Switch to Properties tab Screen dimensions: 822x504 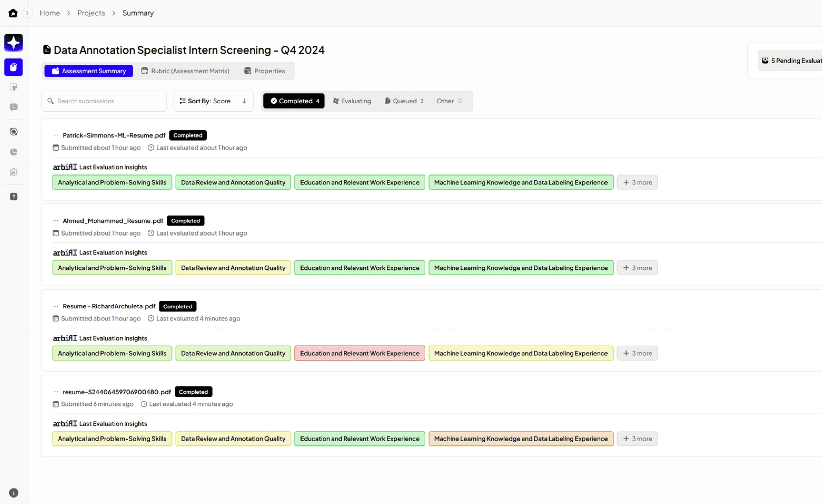tap(265, 71)
